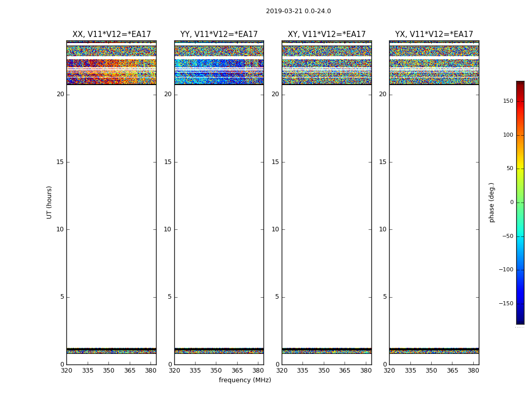Image resolution: width=532 pixels, height=405 pixels.
Task: Click the YY, V11*V12=*EA17 panel title
Action: (x=219, y=34)
